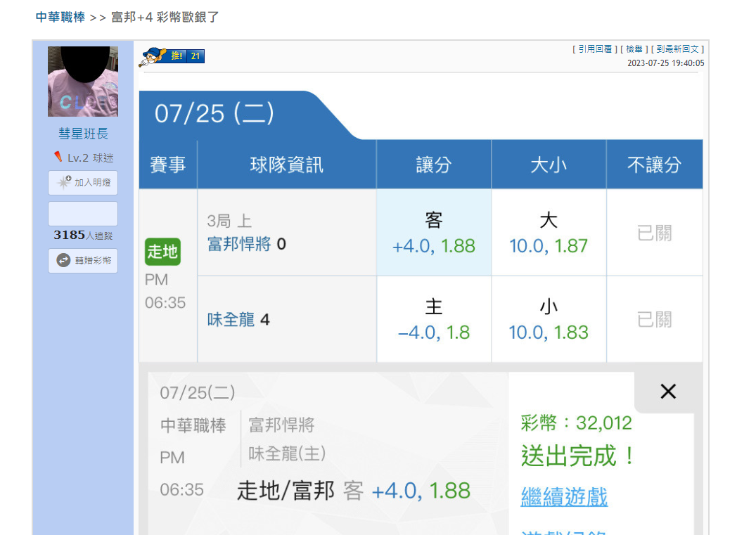Select the 大 10.0, 1.87 over bet
756x535 pixels.
[549, 232]
